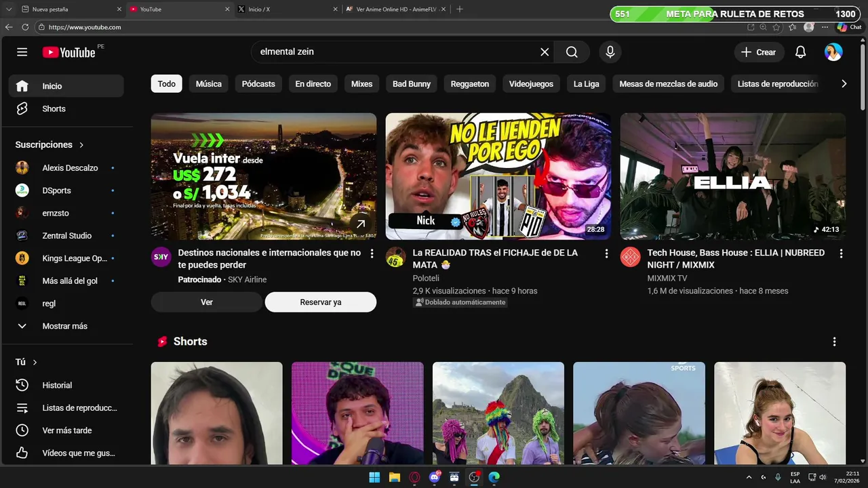Screen dimensions: 868x488
Task: Open the Alexis Descalzo channel
Action: (66, 168)
